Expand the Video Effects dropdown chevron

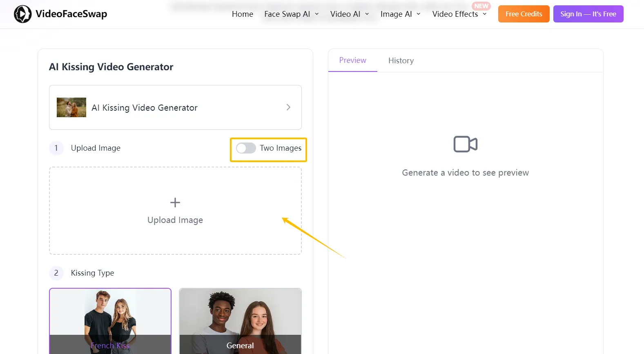click(485, 14)
